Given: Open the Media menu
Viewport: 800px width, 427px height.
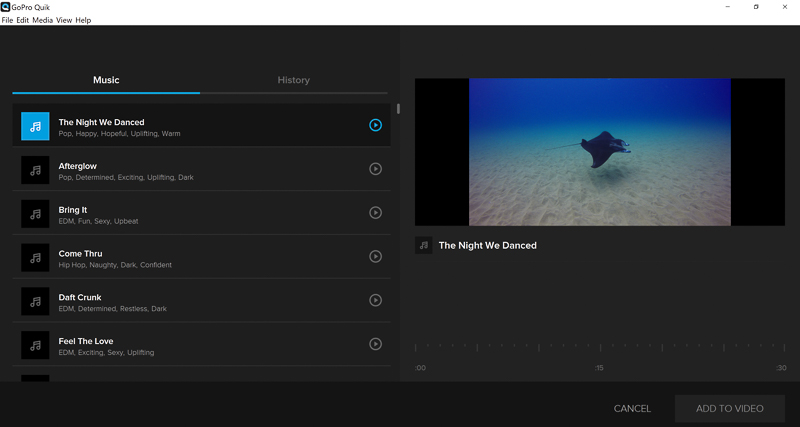Looking at the screenshot, I should 43,20.
